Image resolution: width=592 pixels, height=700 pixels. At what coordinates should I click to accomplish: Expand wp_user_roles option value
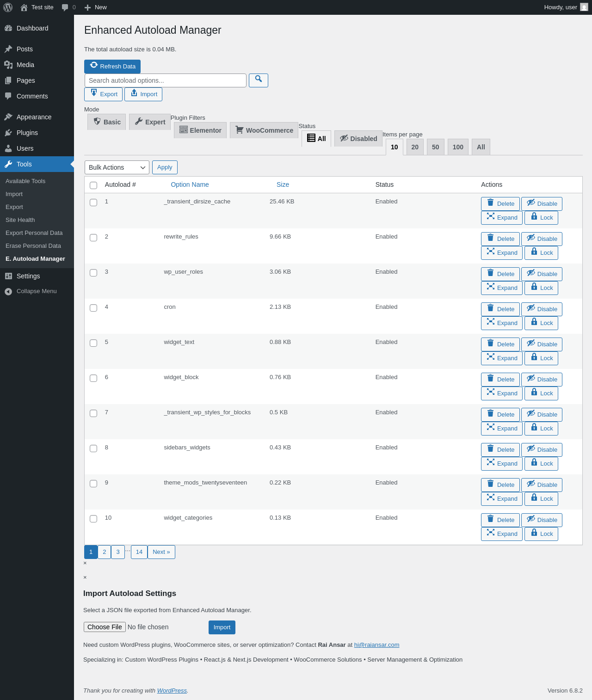502,288
